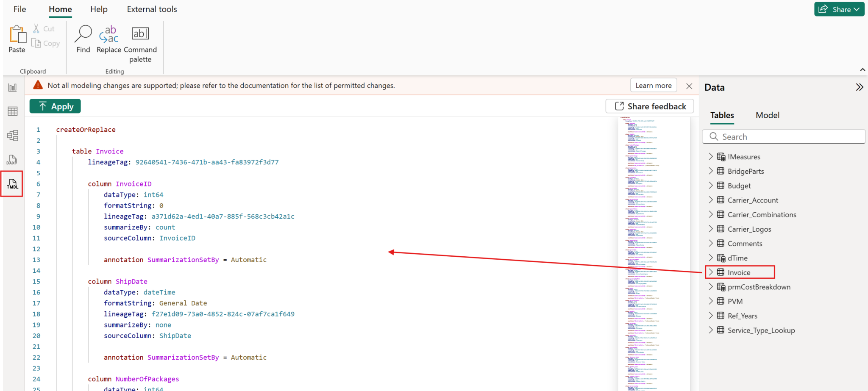The width and height of the screenshot is (868, 391).
Task: Click the !Measures table icon
Action: click(x=721, y=157)
